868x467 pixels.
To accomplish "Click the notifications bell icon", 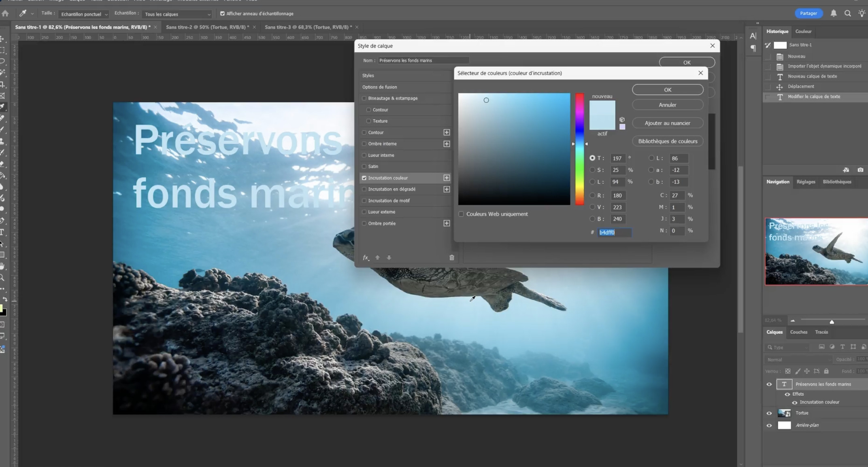I will pyautogui.click(x=834, y=13).
